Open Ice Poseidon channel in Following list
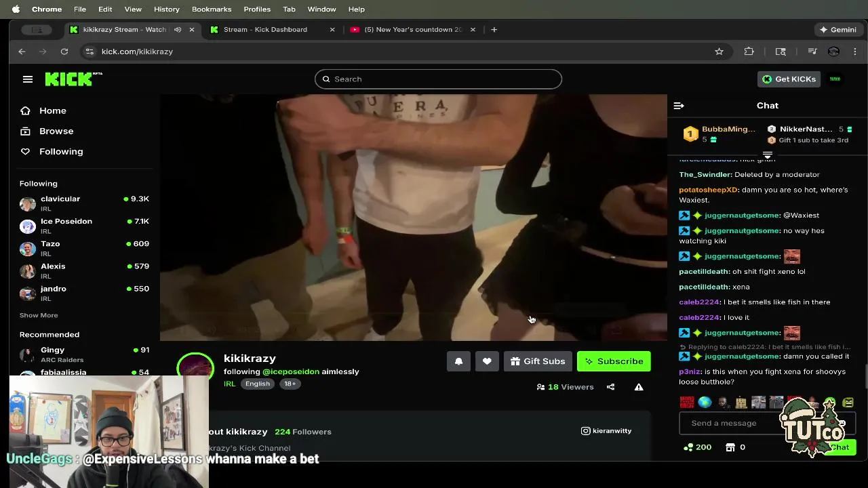This screenshot has width=868, height=488. [84, 226]
